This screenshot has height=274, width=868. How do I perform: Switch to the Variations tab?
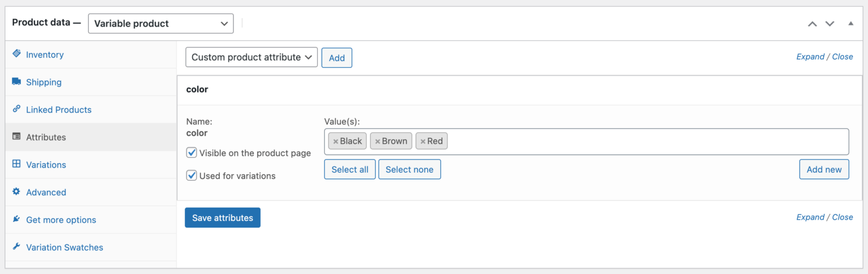click(x=46, y=165)
